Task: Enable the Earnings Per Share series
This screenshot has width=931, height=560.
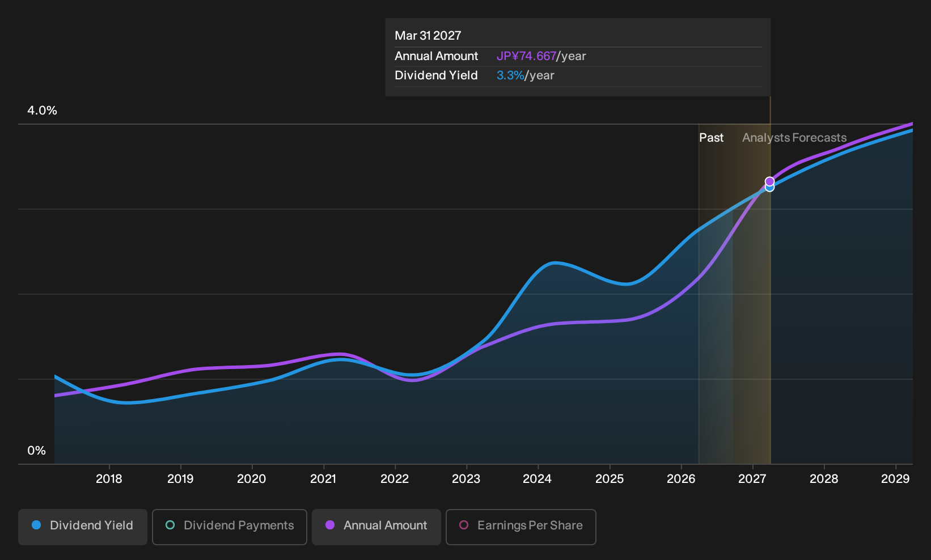Action: point(521,527)
